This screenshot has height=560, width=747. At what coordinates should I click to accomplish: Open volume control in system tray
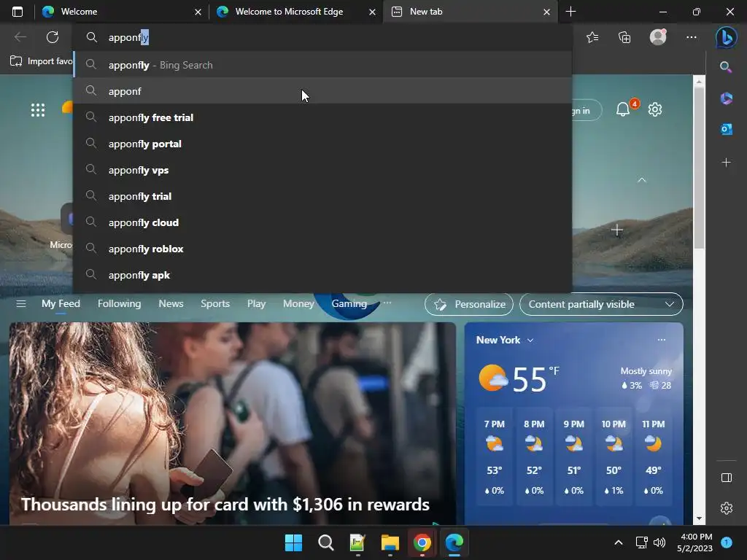[x=659, y=542]
